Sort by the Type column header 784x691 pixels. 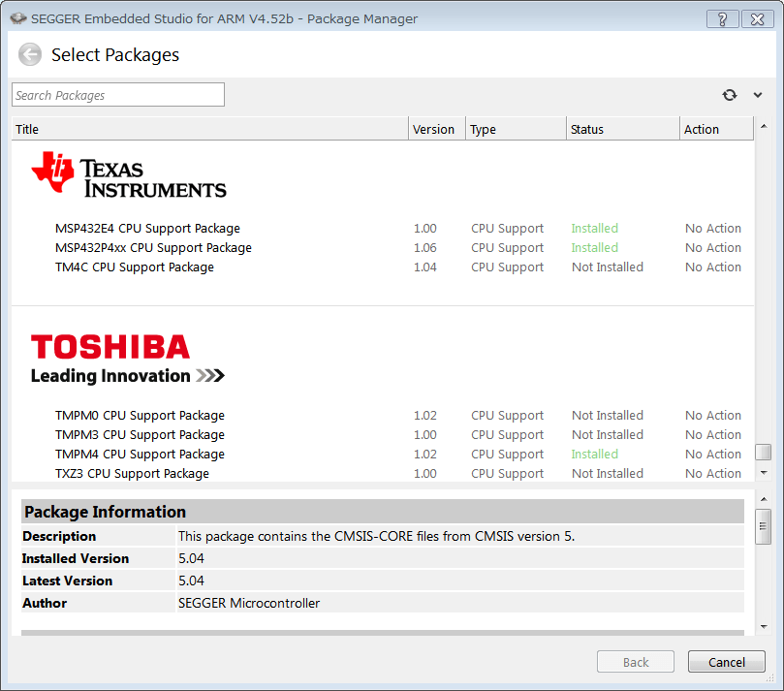516,129
